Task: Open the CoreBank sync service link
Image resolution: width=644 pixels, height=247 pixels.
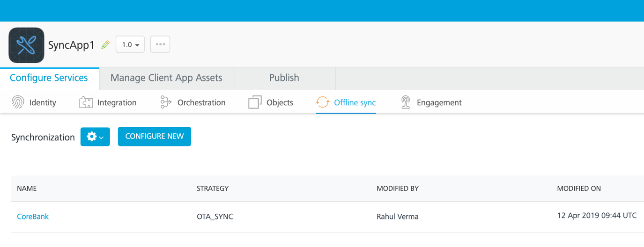Action: click(x=33, y=217)
